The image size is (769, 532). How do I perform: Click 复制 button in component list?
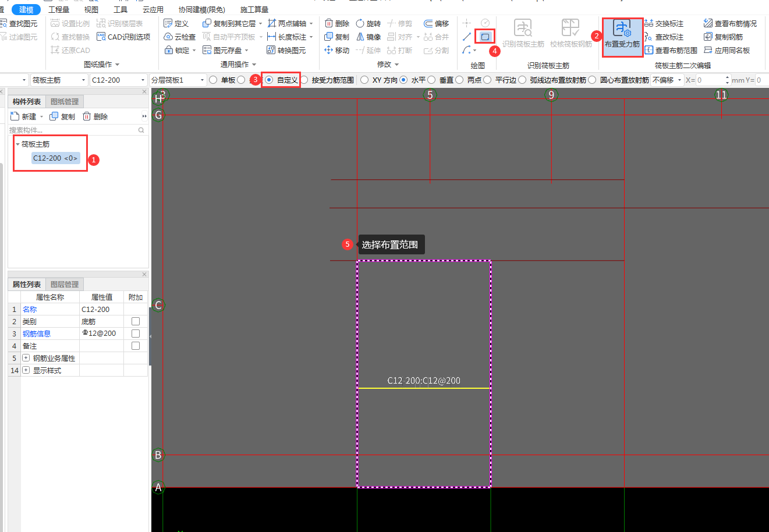point(62,116)
